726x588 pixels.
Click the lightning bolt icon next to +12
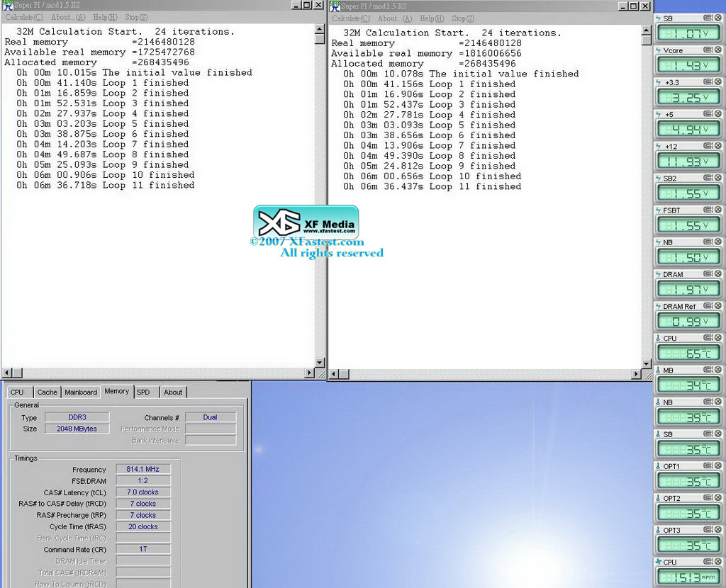point(659,147)
